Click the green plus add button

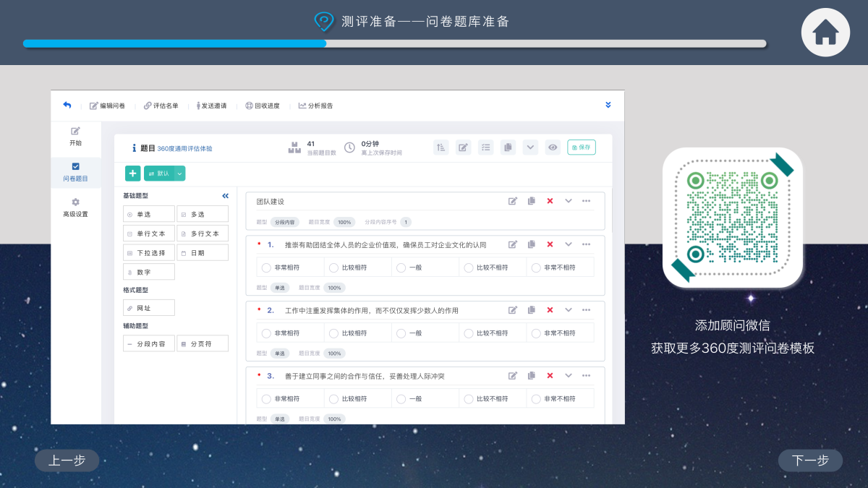tap(133, 174)
